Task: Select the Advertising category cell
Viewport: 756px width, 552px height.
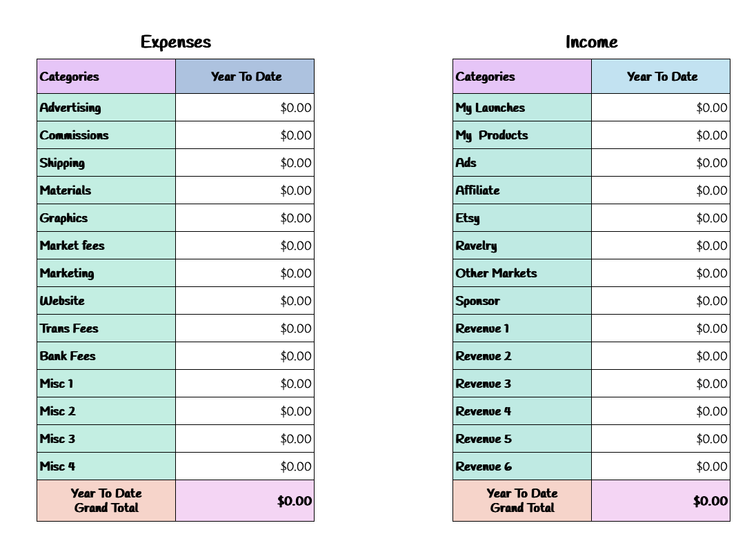Action: tap(106, 108)
